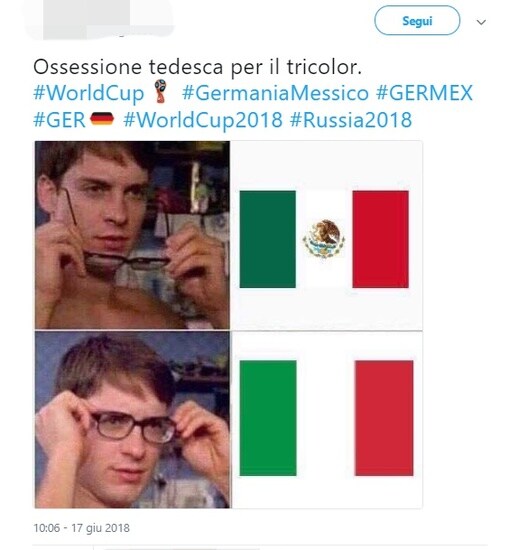Visit the #Russia2018 hashtag link

coord(351,120)
